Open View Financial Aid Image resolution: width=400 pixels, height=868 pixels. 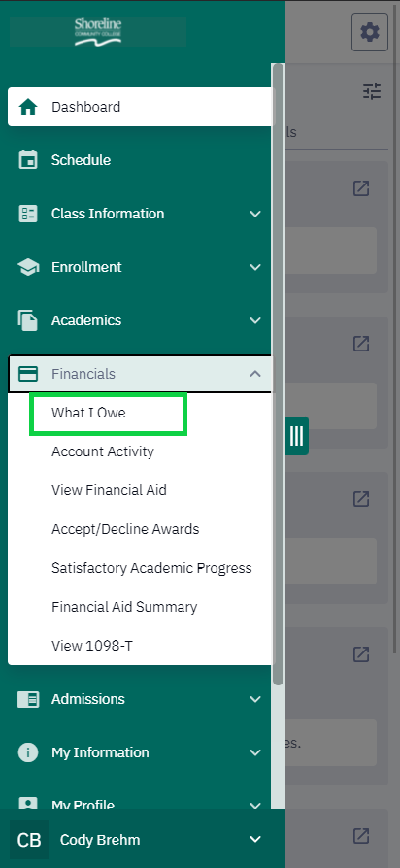[109, 490]
